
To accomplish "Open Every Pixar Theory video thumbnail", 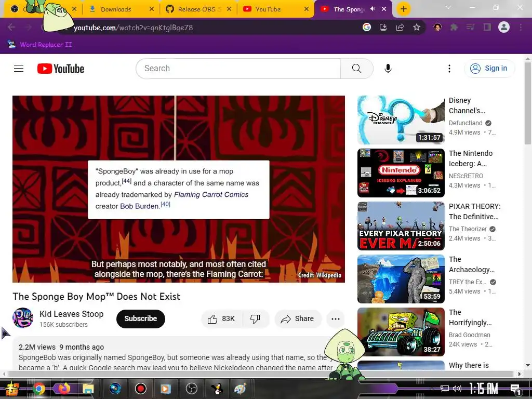I will [401, 225].
